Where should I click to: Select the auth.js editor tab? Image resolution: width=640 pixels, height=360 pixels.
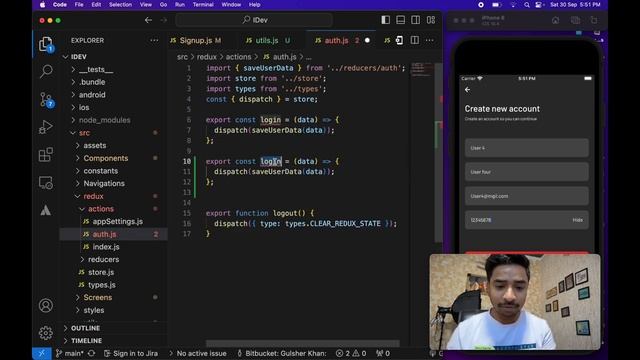(x=342, y=40)
